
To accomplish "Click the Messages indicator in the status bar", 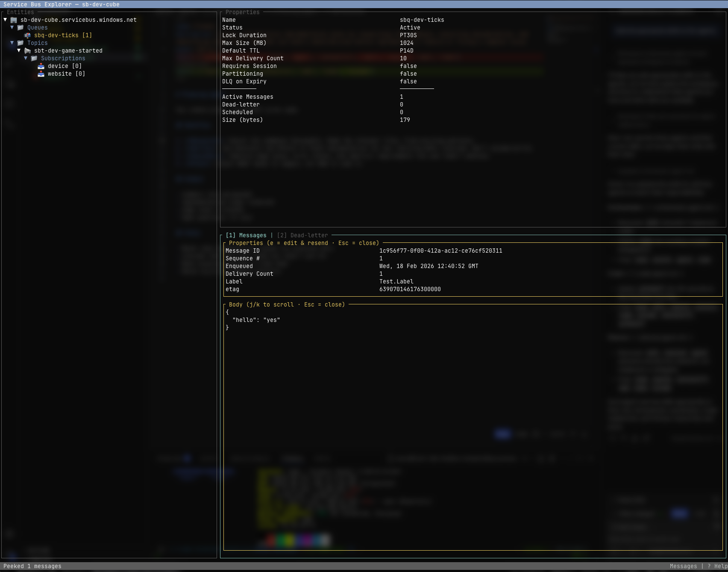I will tap(684, 566).
